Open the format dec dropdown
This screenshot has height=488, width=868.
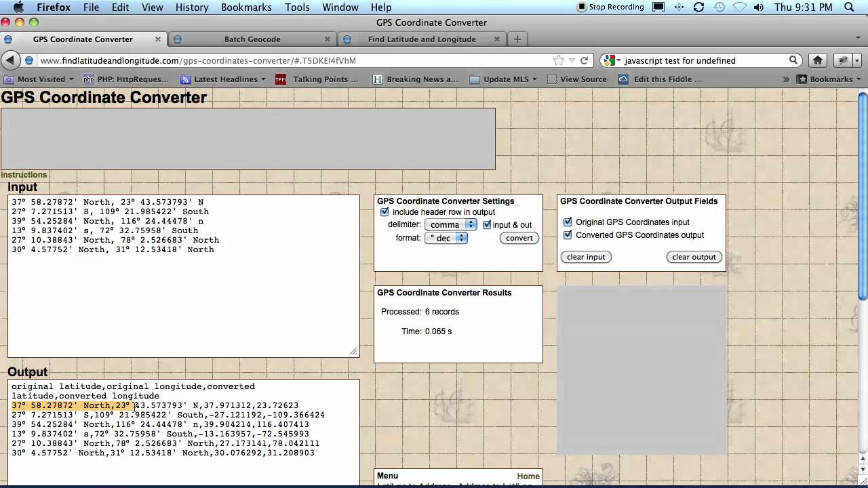[446, 238]
